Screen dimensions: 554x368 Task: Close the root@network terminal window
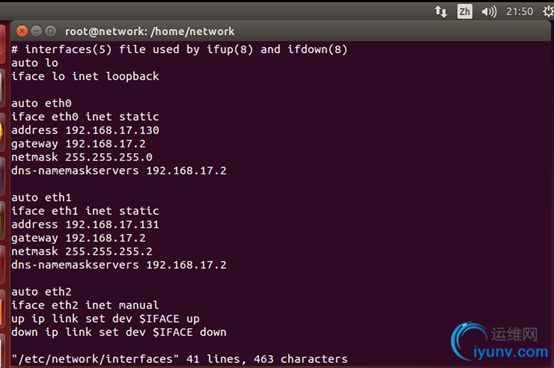(x=22, y=31)
